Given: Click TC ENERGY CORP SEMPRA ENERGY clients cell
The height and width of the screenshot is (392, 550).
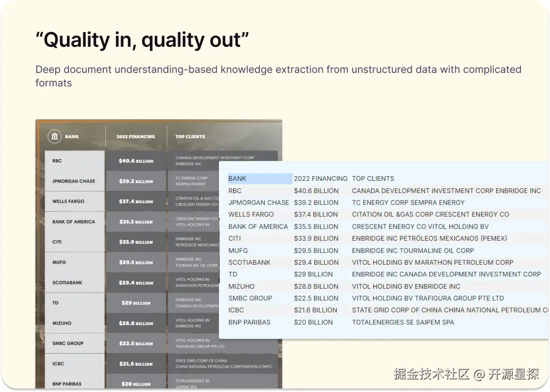Looking at the screenshot, I should [408, 203].
